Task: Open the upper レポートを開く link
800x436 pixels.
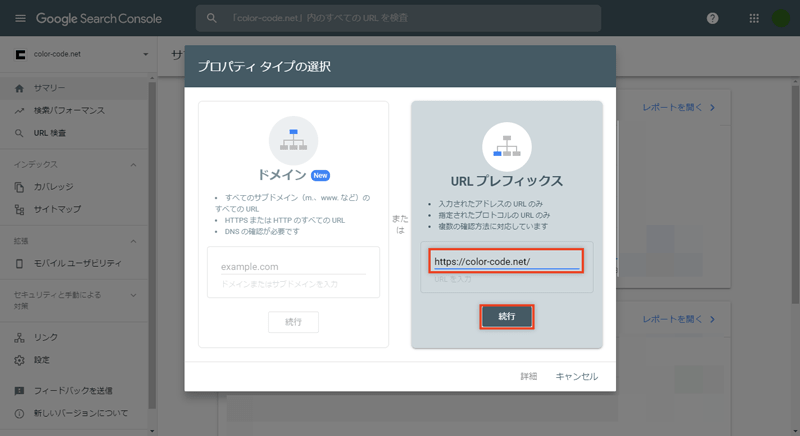Action: tap(679, 108)
